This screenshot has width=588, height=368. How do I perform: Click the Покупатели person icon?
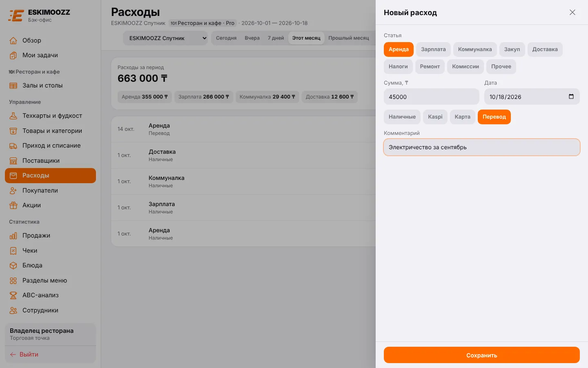coord(13,191)
